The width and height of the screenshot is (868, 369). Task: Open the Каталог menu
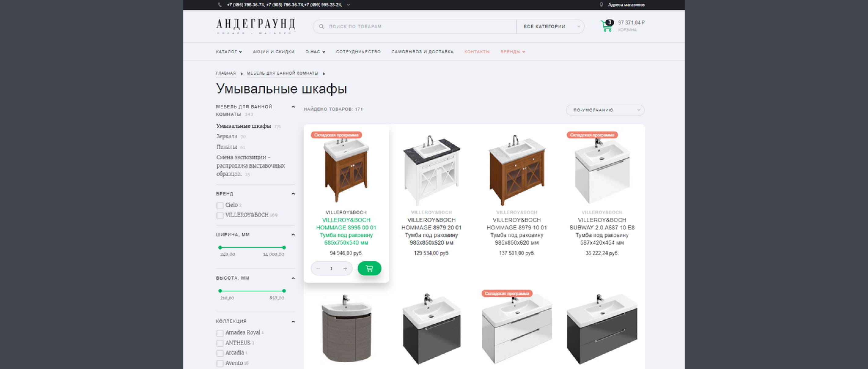point(229,52)
